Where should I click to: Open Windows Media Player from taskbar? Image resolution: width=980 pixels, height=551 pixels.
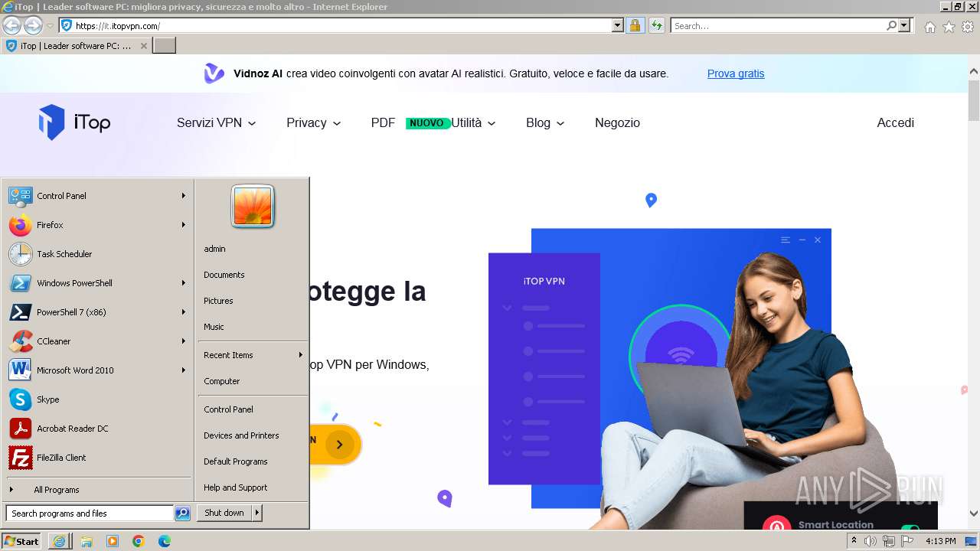click(x=113, y=541)
